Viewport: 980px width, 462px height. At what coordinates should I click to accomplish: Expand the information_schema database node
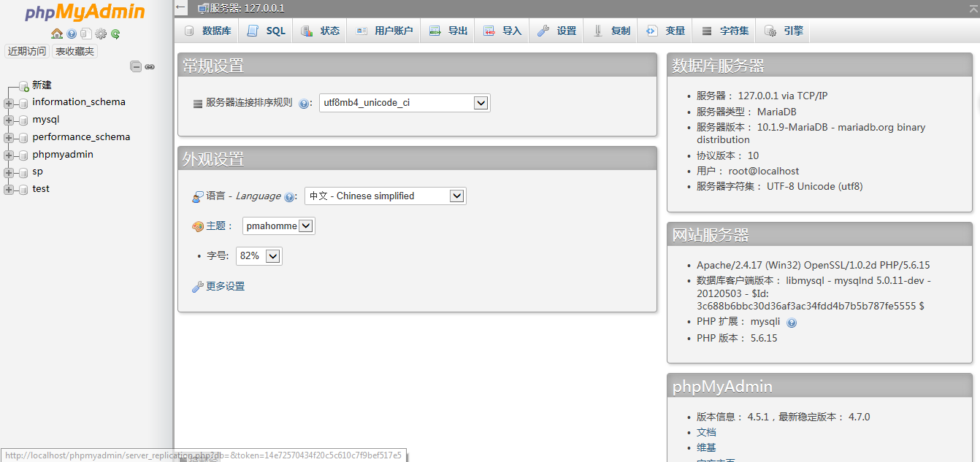pyautogui.click(x=9, y=103)
